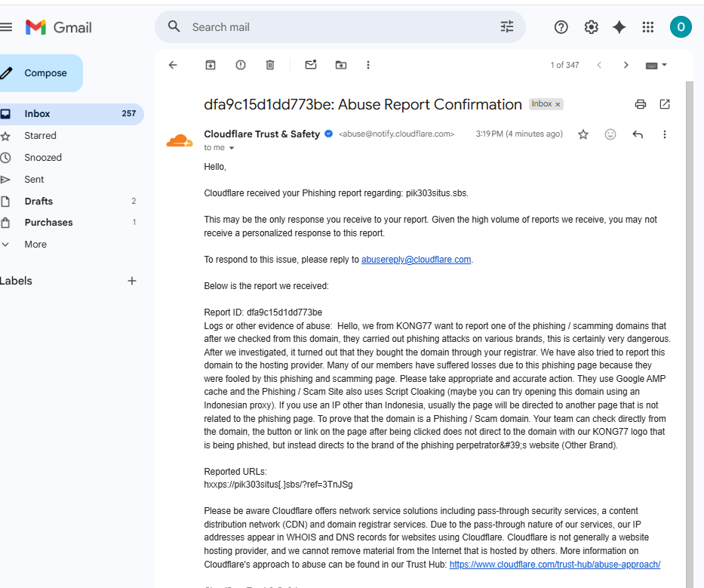
Task: Click the Labels heading
Action: pos(16,282)
